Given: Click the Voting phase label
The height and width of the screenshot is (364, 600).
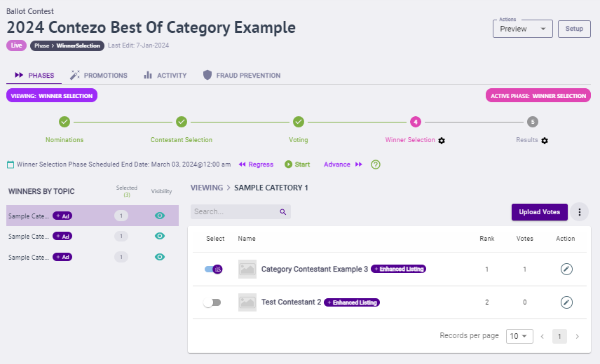Looking at the screenshot, I should (x=299, y=140).
